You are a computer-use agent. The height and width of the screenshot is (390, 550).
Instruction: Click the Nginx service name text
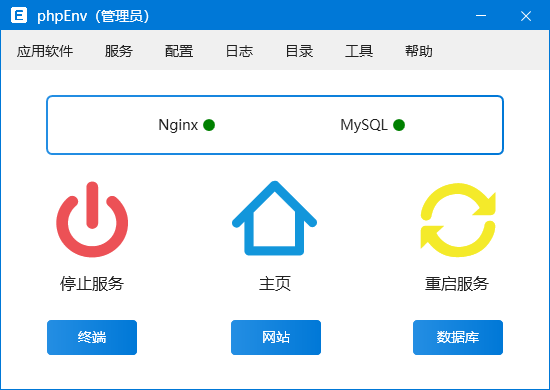(178, 125)
